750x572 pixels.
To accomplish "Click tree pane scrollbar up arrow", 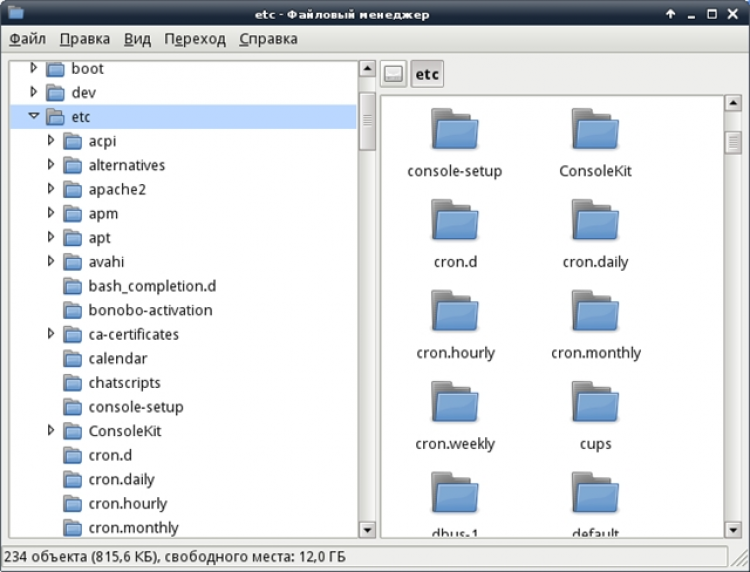I will tap(367, 69).
